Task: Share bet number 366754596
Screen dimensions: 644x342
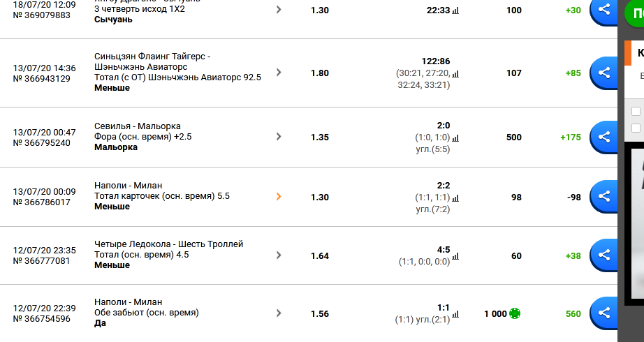Action: click(x=603, y=313)
